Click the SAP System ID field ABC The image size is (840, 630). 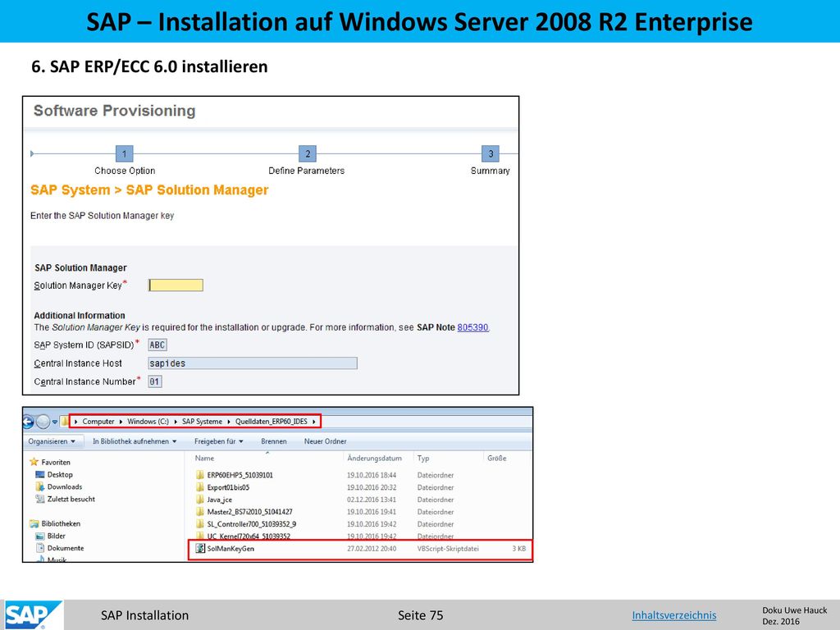(x=157, y=345)
